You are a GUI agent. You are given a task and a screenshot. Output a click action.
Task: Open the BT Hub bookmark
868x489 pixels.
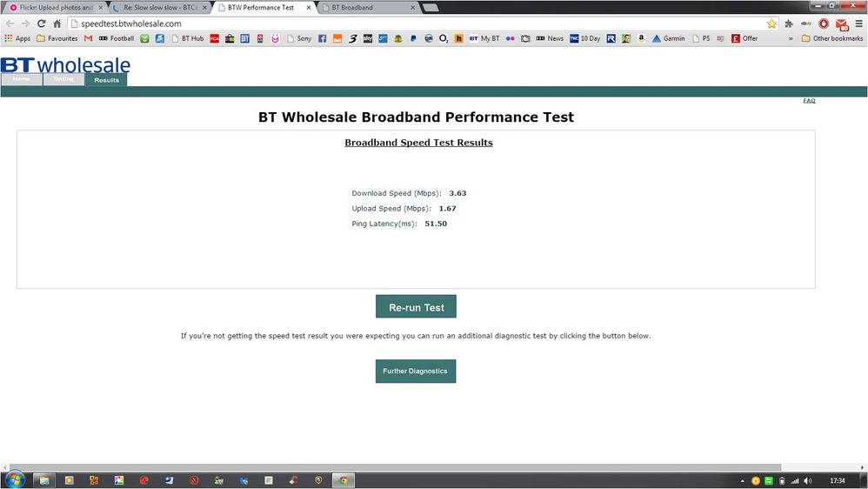pyautogui.click(x=187, y=38)
